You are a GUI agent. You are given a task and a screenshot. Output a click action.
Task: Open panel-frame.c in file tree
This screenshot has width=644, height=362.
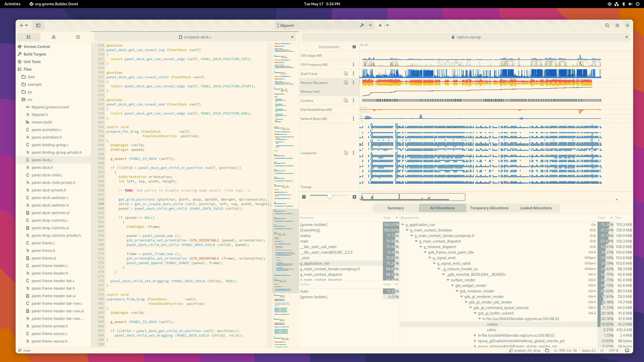43,243
